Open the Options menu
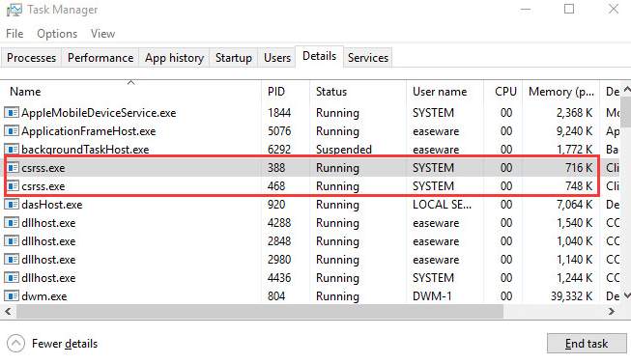 tap(57, 34)
